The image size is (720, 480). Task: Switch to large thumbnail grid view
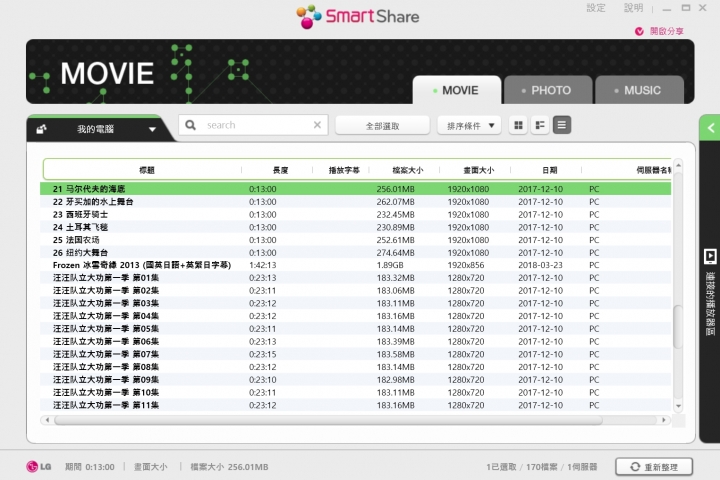coord(518,125)
